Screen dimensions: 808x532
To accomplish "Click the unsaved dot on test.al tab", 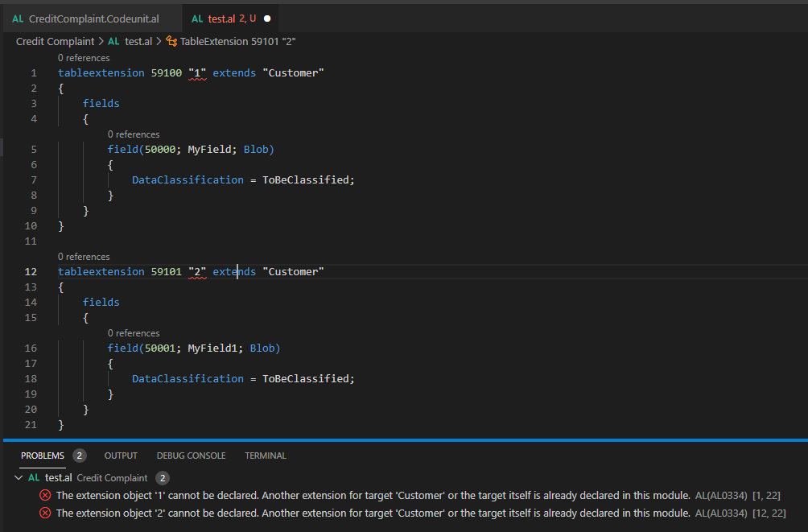I will (x=267, y=18).
